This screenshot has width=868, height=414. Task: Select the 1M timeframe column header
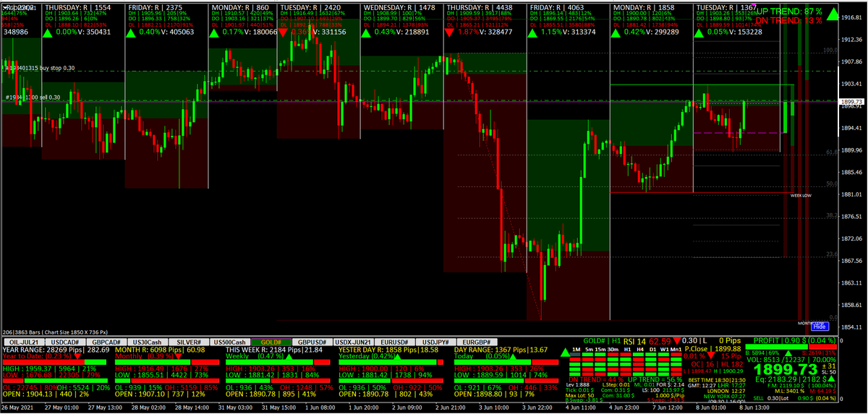point(576,350)
